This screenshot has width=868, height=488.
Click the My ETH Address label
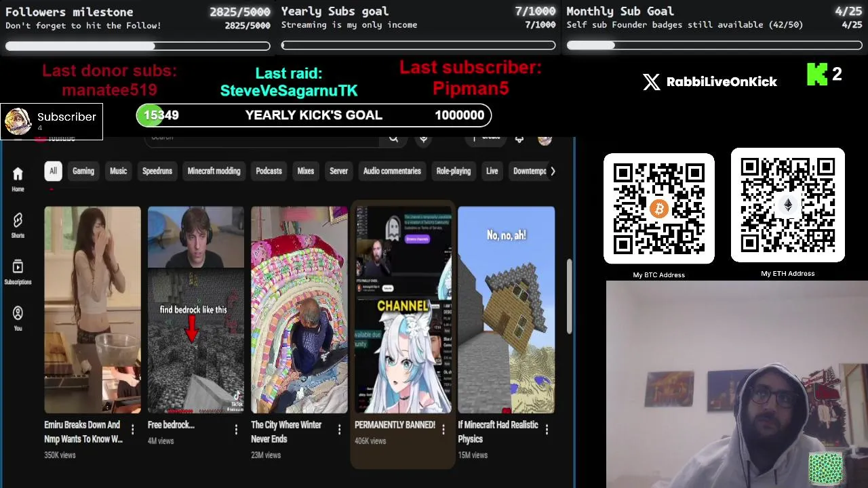[x=788, y=273]
